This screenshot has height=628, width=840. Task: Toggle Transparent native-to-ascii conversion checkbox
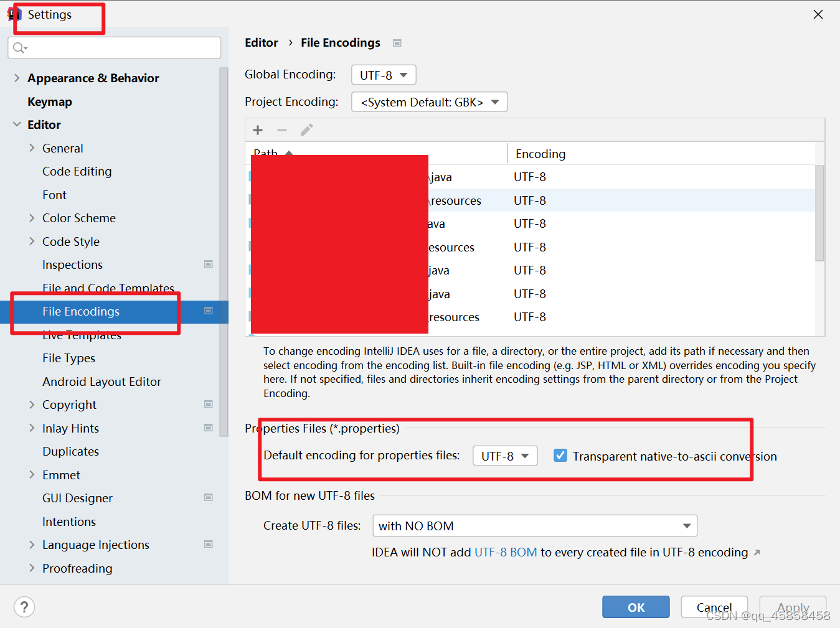[560, 456]
